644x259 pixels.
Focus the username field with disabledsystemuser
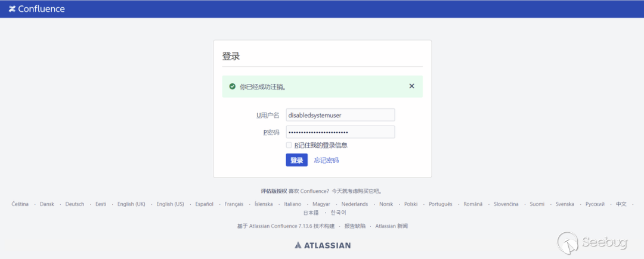(x=340, y=115)
